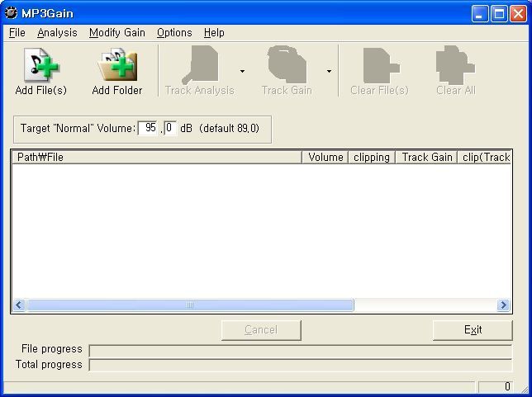Open the Help menu
Viewport: 532px width, 397px height.
point(214,33)
